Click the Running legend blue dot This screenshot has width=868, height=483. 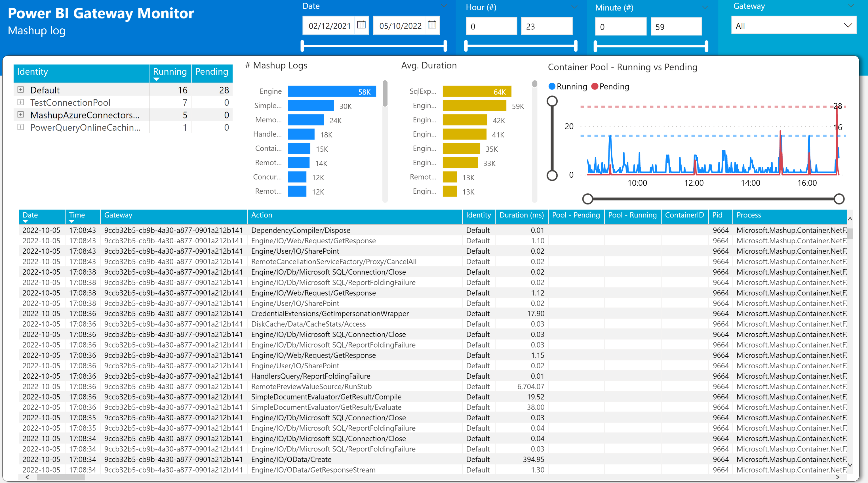click(552, 86)
